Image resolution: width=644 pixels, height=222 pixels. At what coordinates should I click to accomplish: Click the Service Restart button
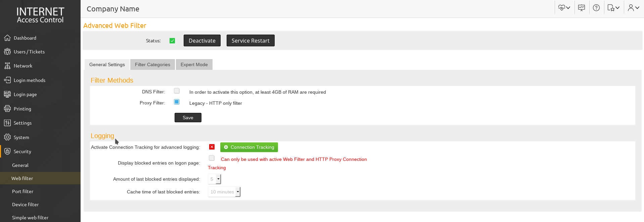[250, 41]
